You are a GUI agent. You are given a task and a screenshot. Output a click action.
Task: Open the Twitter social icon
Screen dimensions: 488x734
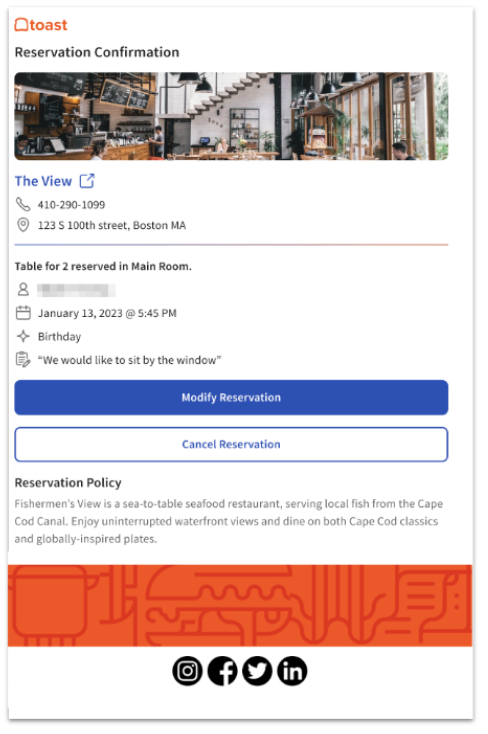257,671
